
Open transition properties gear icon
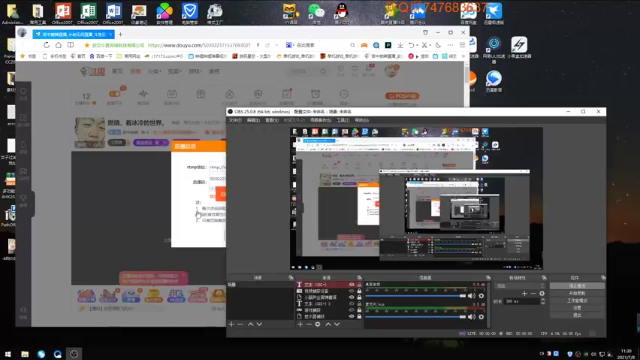tap(542, 293)
